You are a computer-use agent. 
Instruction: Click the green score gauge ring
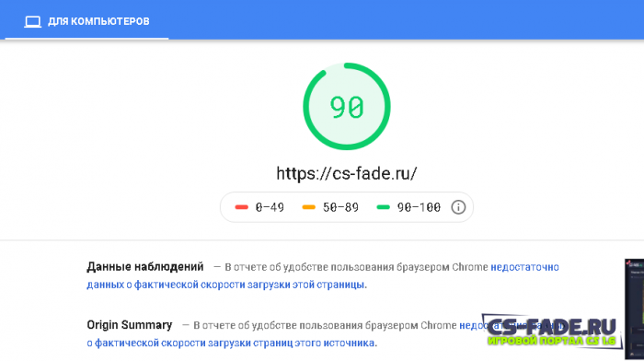[x=347, y=106]
